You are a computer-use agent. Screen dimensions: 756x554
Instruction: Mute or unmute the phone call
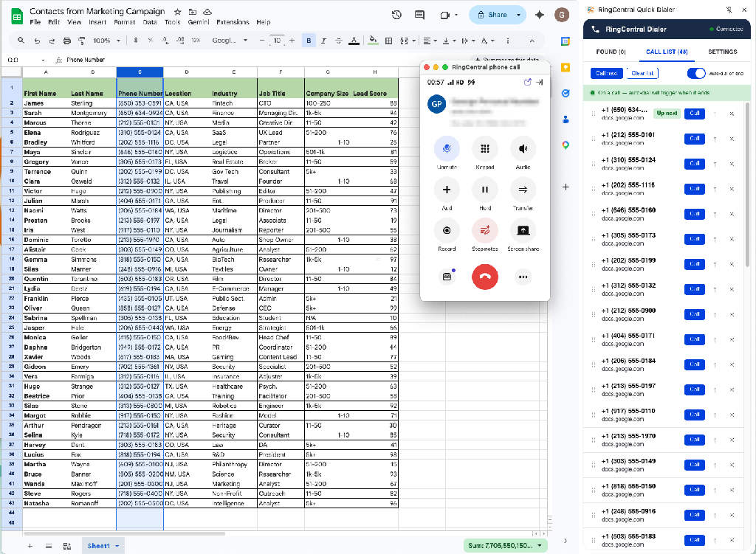tap(447, 149)
